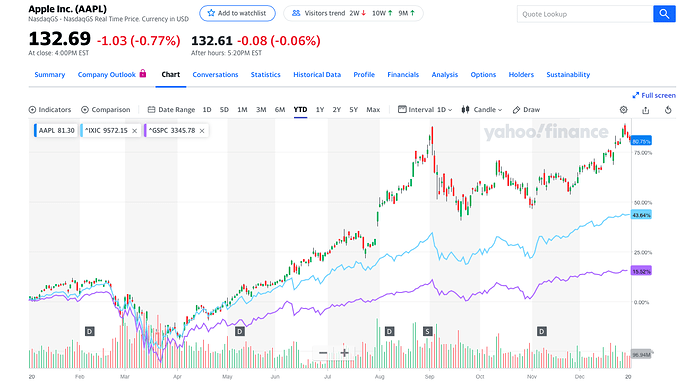This screenshot has width=690, height=387.
Task: Select the 5D time range
Action: (x=224, y=110)
